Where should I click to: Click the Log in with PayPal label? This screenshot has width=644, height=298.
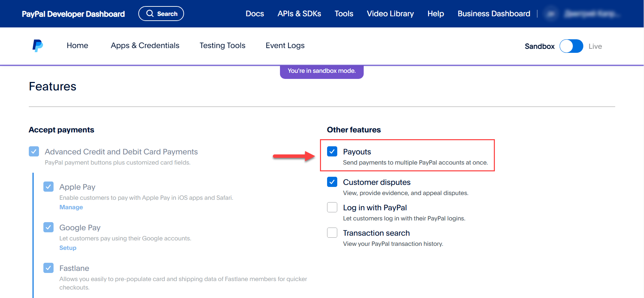pyautogui.click(x=375, y=208)
